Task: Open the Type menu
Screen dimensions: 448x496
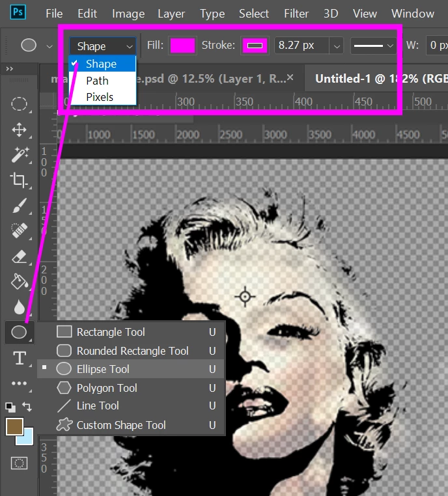Action: [212, 14]
